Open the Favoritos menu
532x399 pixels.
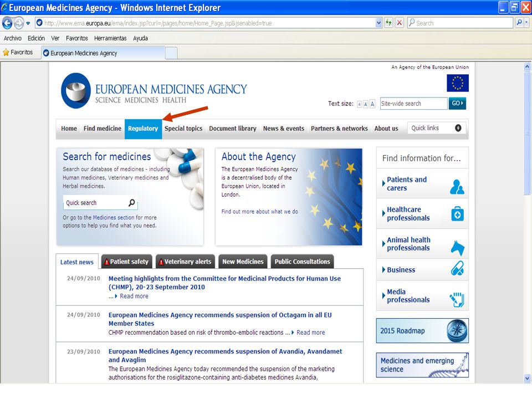point(77,38)
